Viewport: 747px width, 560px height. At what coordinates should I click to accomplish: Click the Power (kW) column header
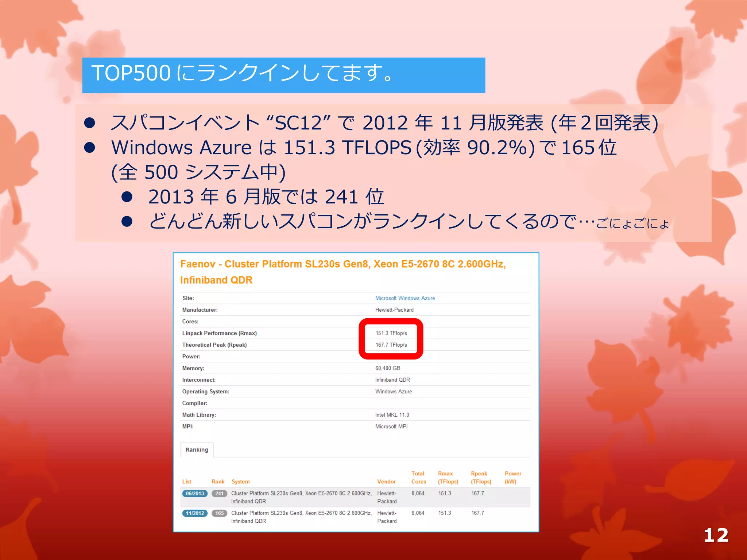pos(513,478)
